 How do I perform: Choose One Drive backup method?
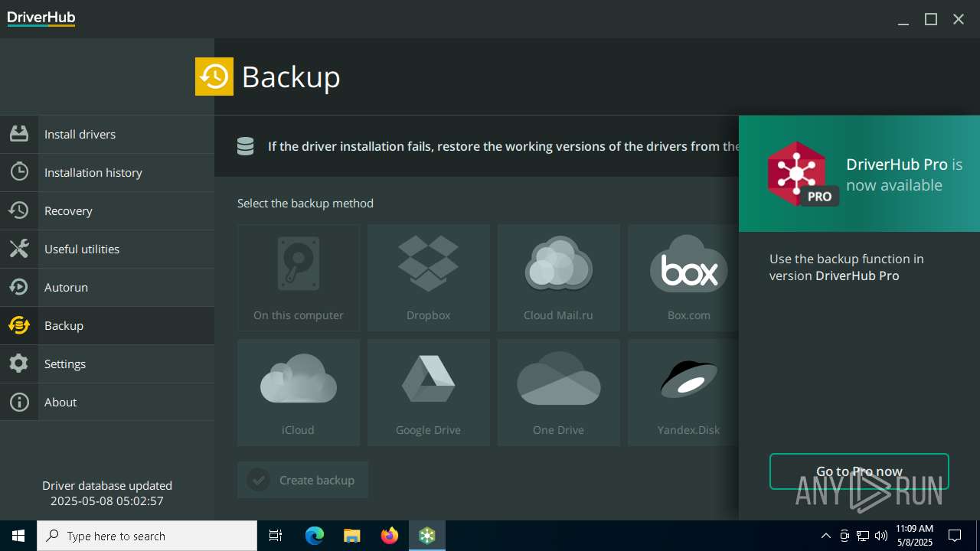(x=559, y=393)
